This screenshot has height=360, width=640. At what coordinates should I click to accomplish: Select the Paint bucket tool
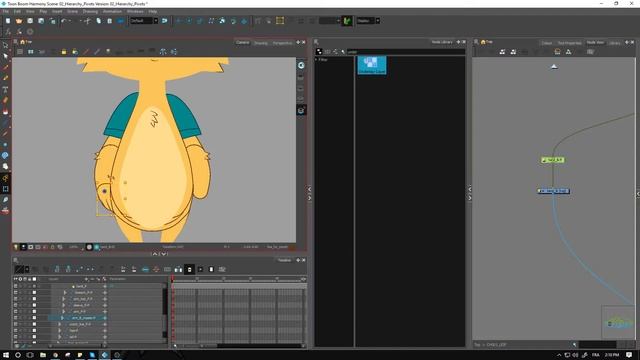point(5,111)
